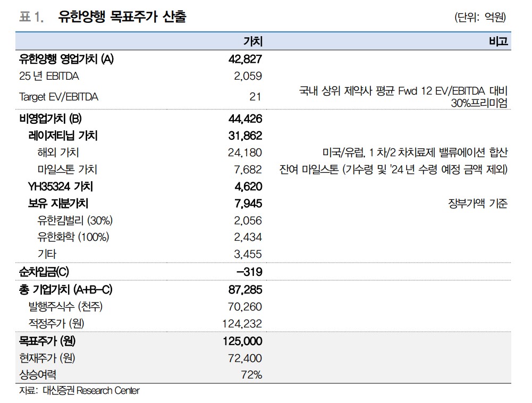Click the 가치 column header

(253, 41)
